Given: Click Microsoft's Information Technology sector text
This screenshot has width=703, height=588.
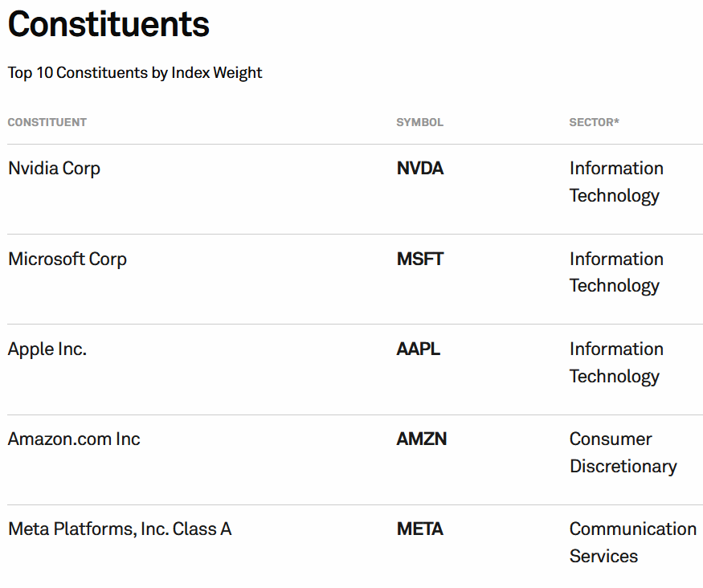Looking at the screenshot, I should click(616, 272).
